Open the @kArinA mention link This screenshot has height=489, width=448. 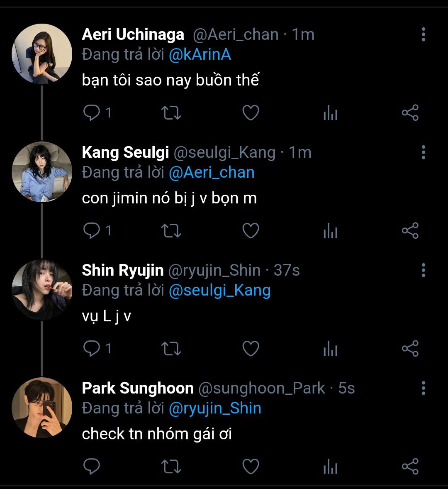click(200, 55)
